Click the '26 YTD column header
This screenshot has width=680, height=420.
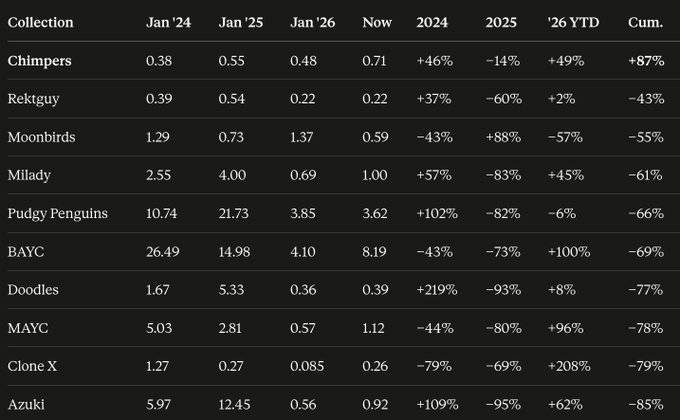(573, 23)
